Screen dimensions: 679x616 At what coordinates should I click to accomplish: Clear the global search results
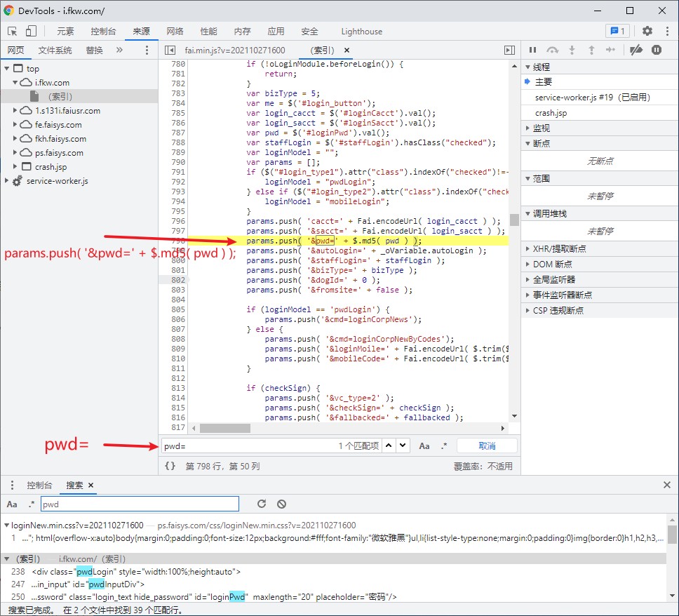281,504
